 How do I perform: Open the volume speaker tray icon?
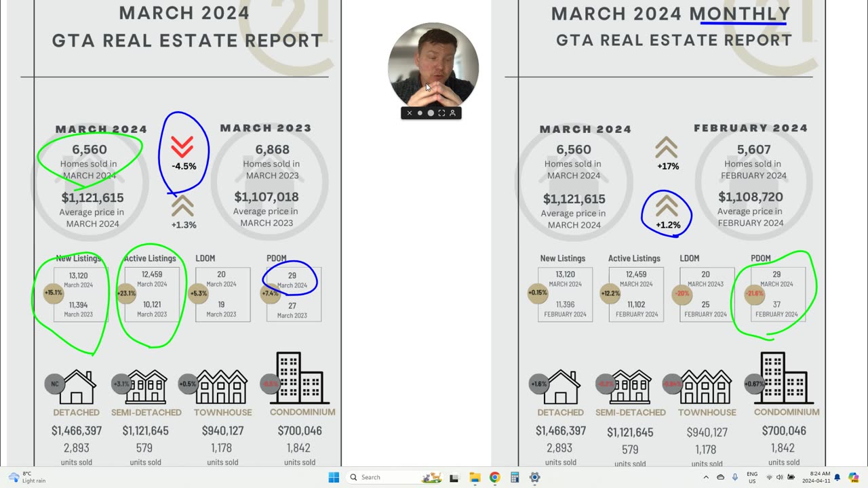(780, 477)
